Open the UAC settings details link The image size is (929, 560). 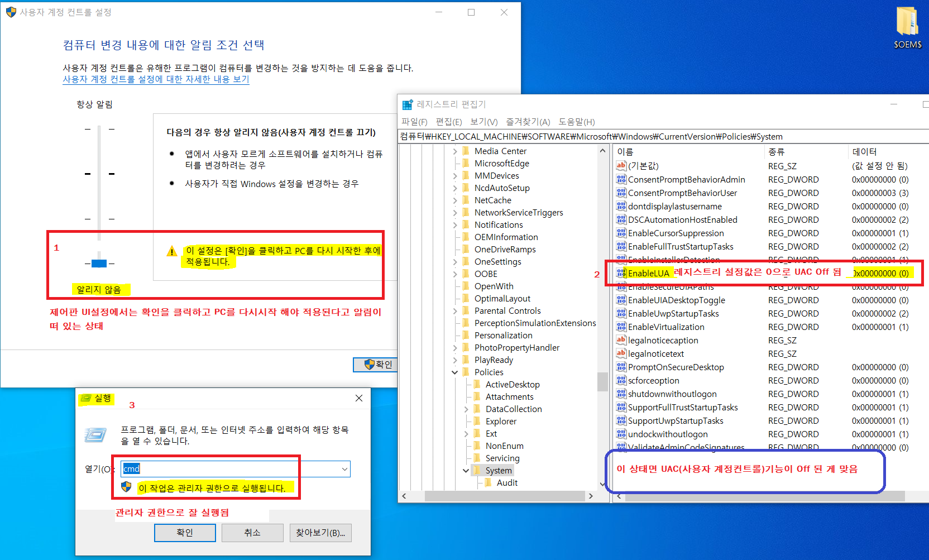[156, 79]
